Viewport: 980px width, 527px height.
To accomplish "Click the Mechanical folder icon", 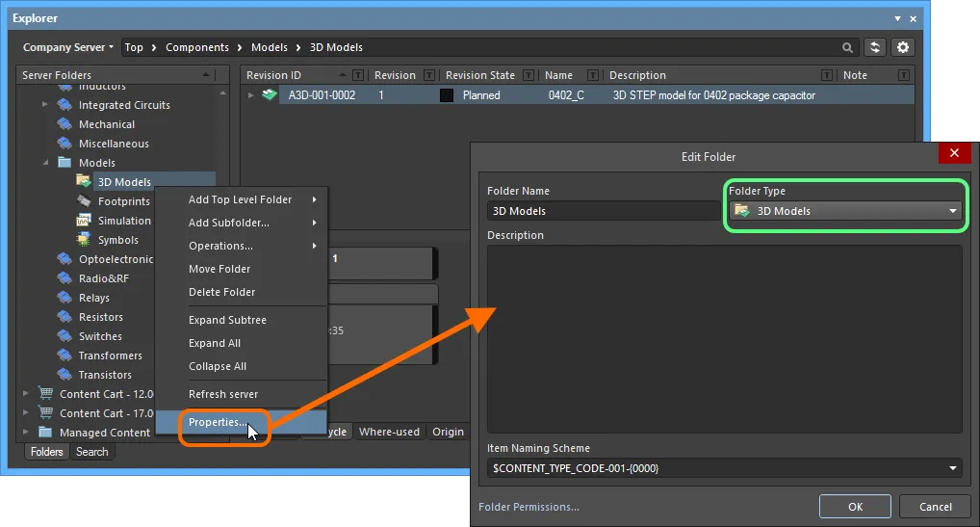I will (64, 124).
